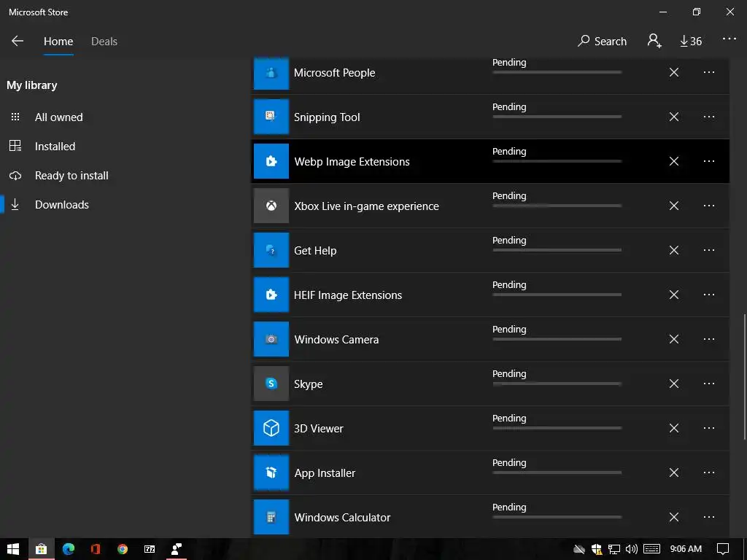This screenshot has height=560, width=747.
Task: Click the downloads list vertical scrollbar
Action: coord(744,376)
